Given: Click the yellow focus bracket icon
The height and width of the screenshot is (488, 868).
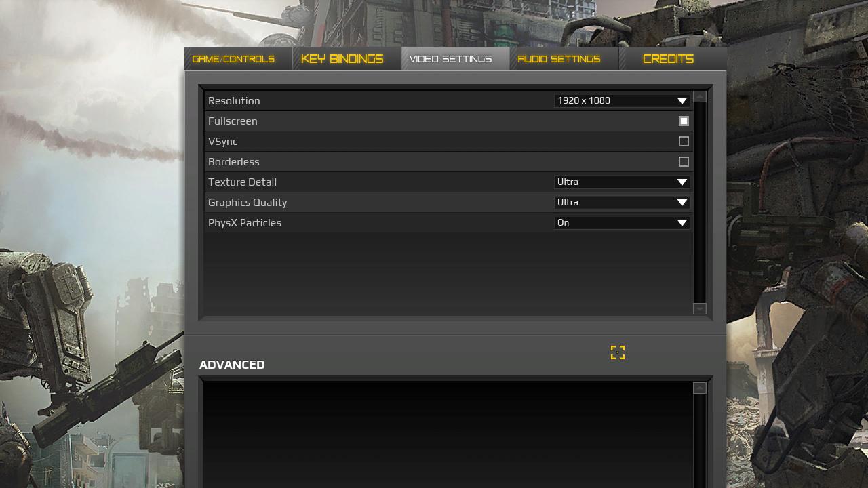Looking at the screenshot, I should pyautogui.click(x=617, y=352).
